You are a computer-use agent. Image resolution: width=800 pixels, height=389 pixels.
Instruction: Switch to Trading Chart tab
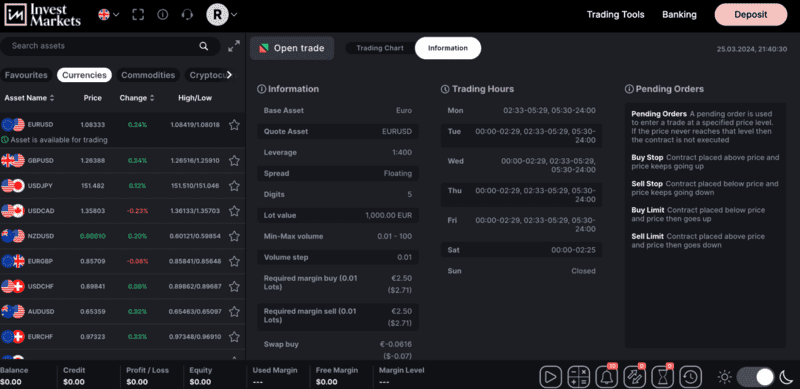tap(380, 48)
